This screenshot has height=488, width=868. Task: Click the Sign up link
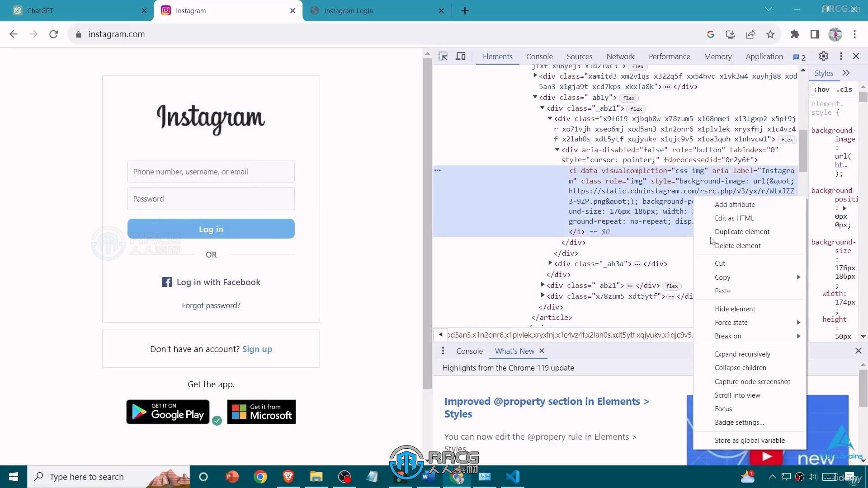[257, 349]
